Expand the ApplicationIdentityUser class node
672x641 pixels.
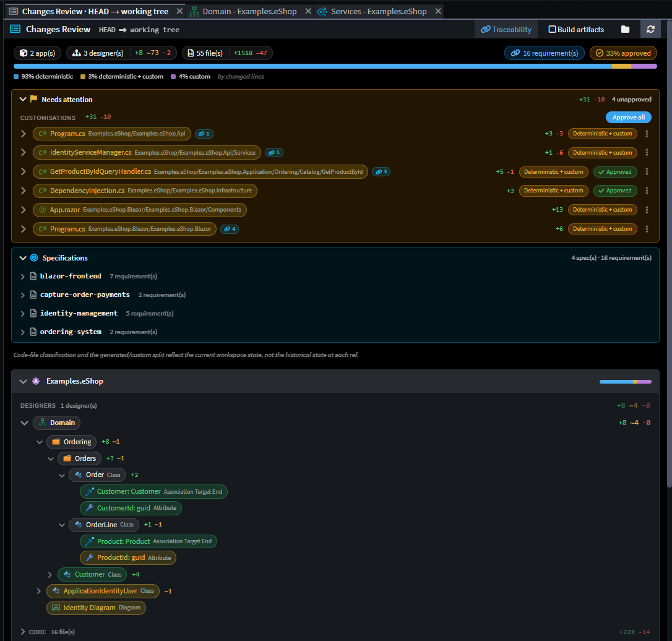[38, 592]
